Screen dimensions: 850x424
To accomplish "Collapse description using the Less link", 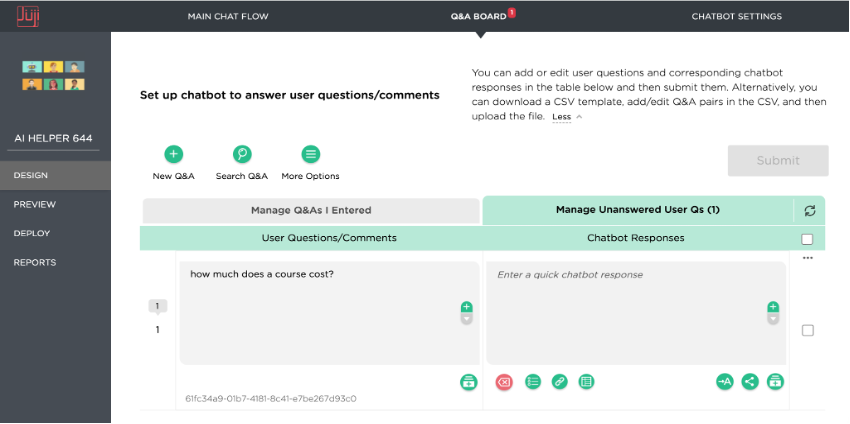I will [562, 117].
